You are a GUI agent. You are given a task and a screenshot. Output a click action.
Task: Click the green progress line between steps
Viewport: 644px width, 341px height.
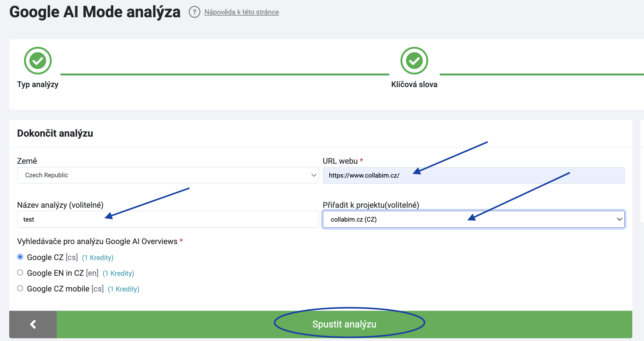(x=225, y=74)
